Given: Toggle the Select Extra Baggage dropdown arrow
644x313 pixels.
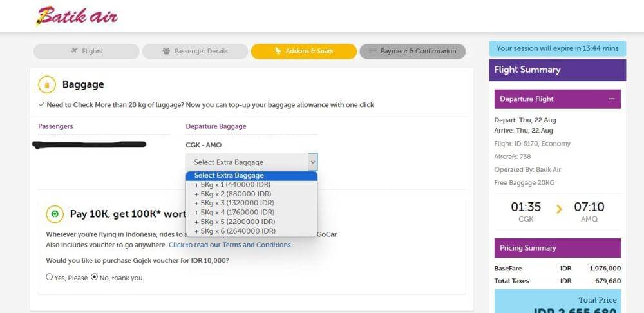Looking at the screenshot, I should tap(312, 162).
